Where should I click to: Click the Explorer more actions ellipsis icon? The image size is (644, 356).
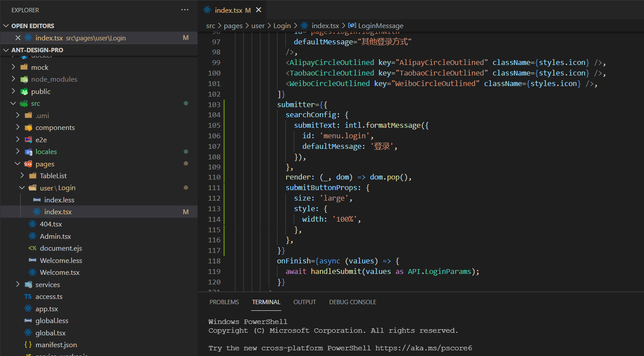point(185,10)
